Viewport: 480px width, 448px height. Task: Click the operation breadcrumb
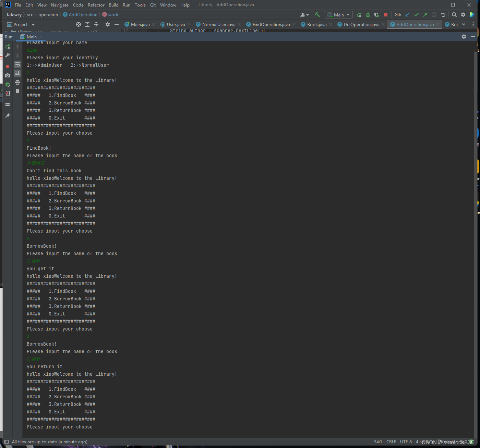[48, 15]
